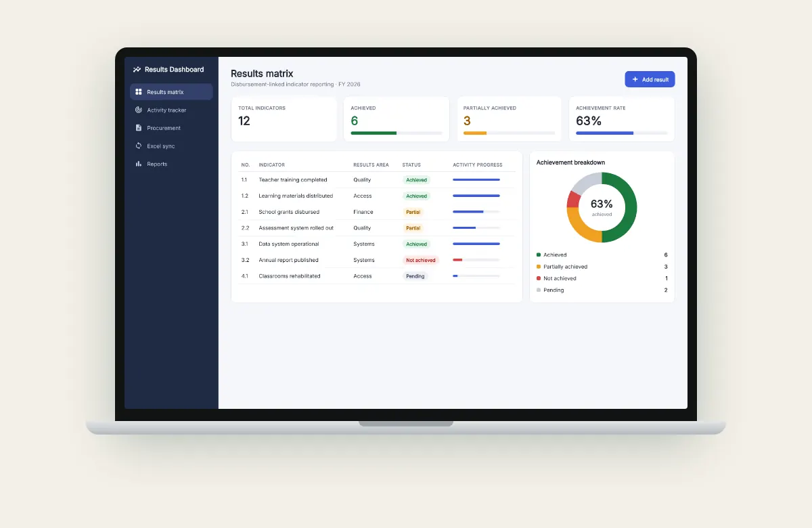Select Learning materials distributed indicator
The image size is (812, 528).
pyautogui.click(x=296, y=196)
